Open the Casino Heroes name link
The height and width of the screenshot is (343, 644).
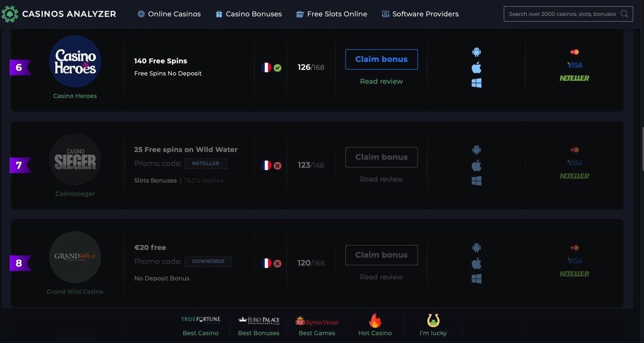(75, 96)
